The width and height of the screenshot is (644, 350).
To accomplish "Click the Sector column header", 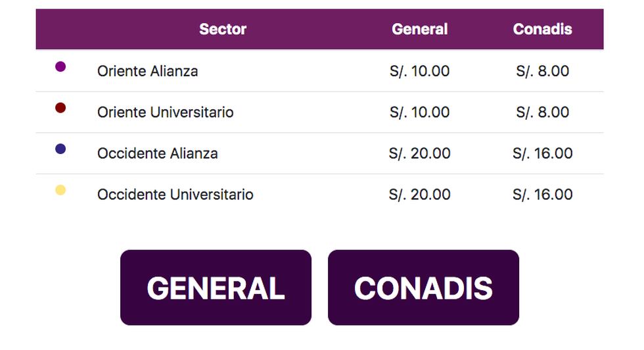I will pos(223,29).
